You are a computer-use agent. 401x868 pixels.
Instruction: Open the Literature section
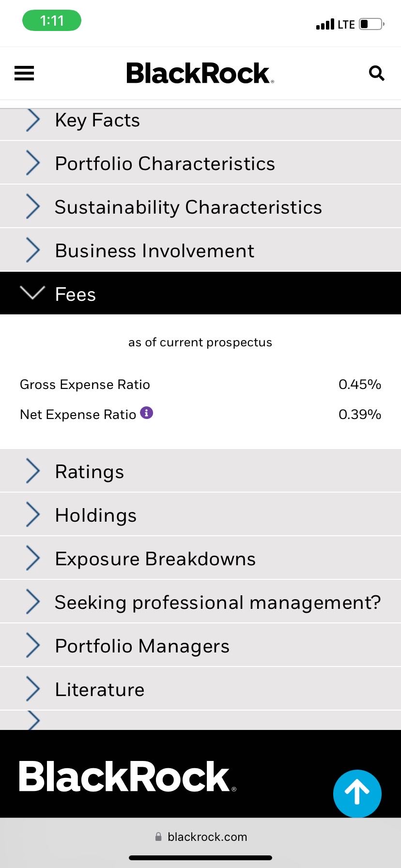point(200,689)
